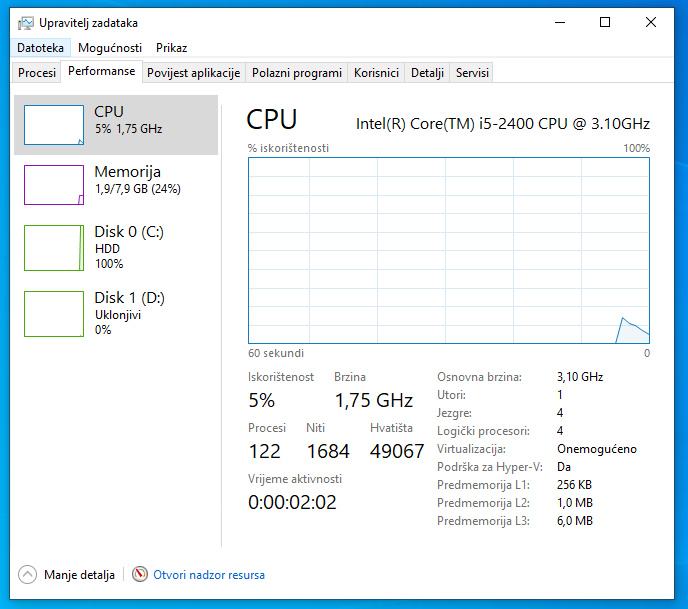Open the Prikaz menu
Screen dimensions: 688x609
point(171,48)
